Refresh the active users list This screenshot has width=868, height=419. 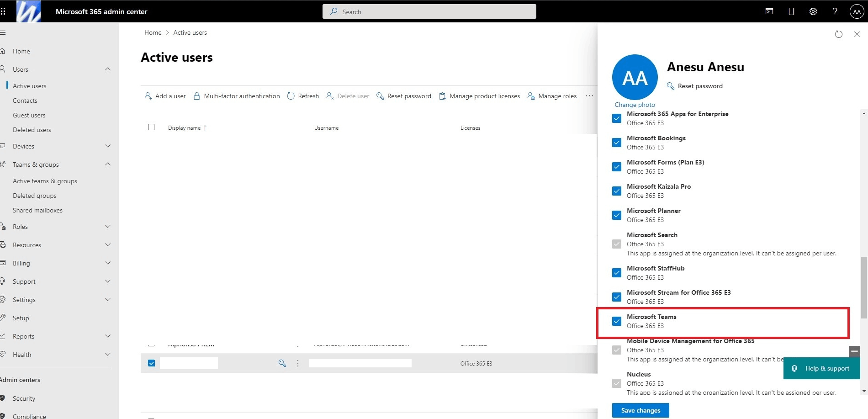click(303, 96)
